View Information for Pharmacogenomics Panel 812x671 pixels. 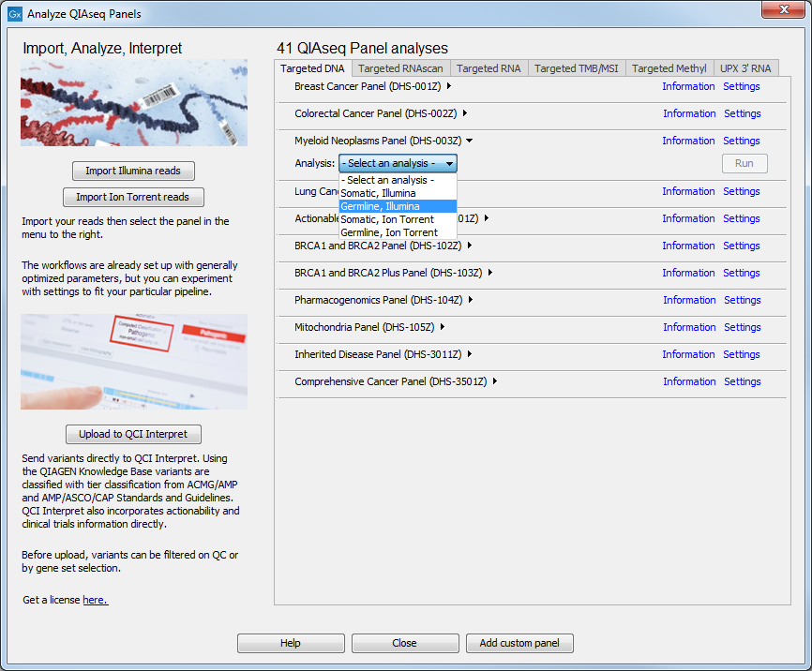click(689, 300)
